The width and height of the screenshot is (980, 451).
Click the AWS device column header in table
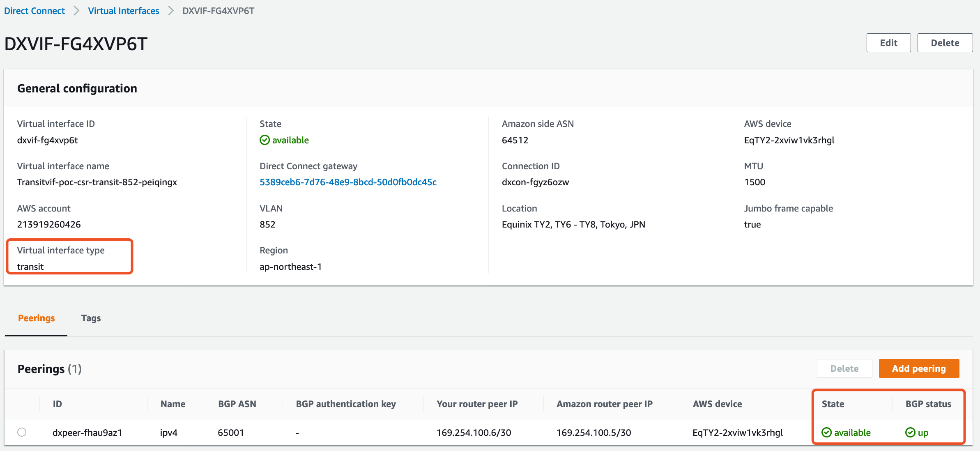pos(717,404)
